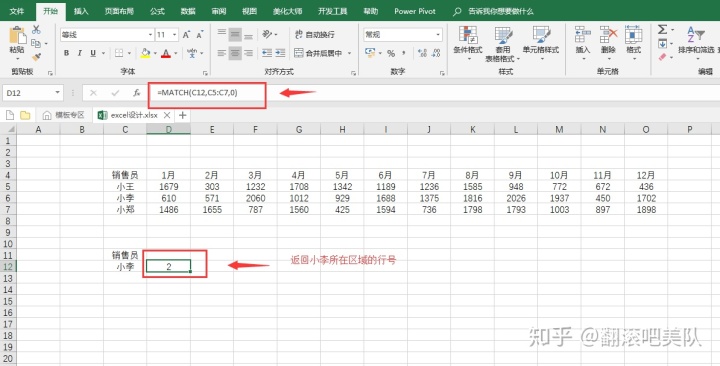Apply percent style (%)
720x366 pixels.
(x=391, y=53)
